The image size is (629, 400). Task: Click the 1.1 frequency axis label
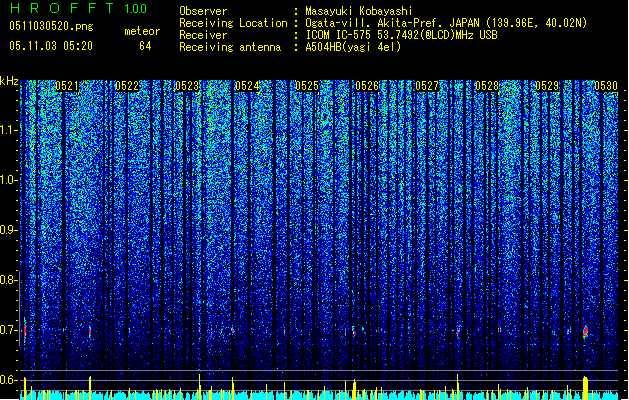[x=8, y=130]
